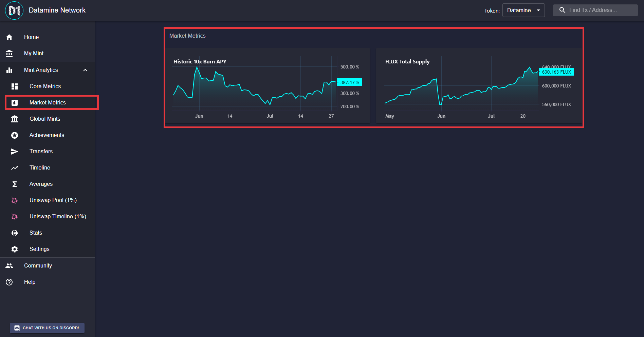Viewport: 644px width, 337px height.
Task: Open Stats page
Action: tap(48, 233)
